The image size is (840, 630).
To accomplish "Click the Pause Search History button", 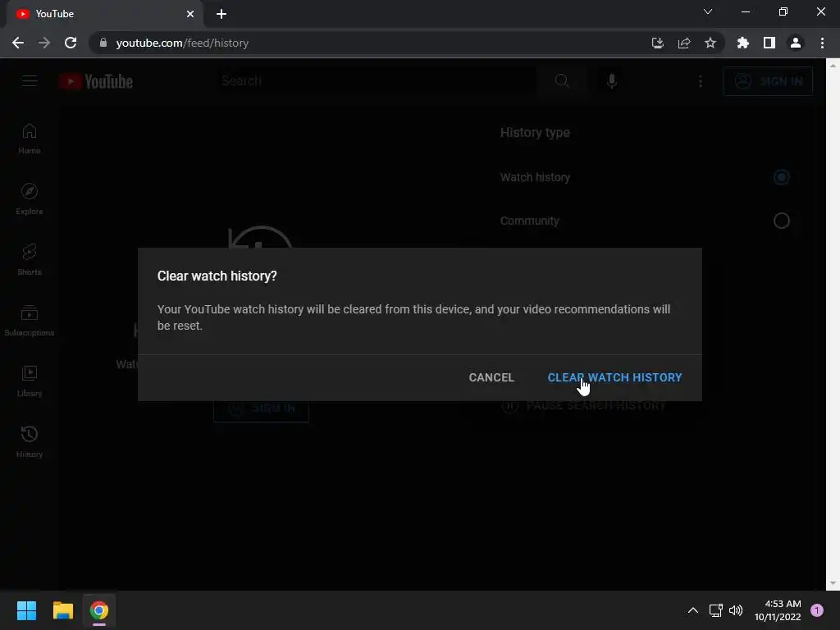I will pos(584,406).
